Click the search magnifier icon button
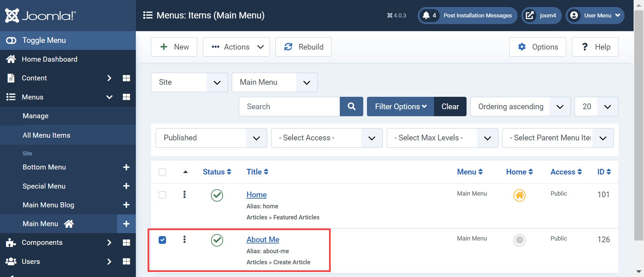 pos(351,107)
